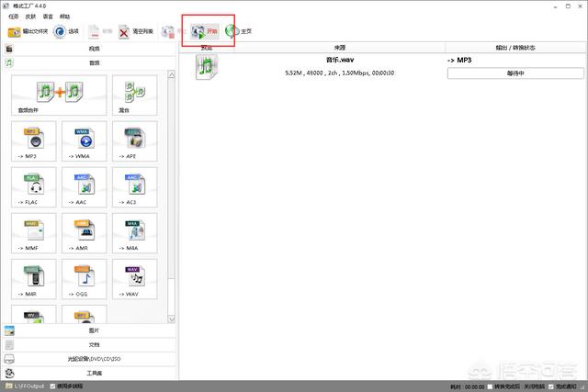Open the Language (语言) menu
The image size is (588, 392).
[48, 17]
